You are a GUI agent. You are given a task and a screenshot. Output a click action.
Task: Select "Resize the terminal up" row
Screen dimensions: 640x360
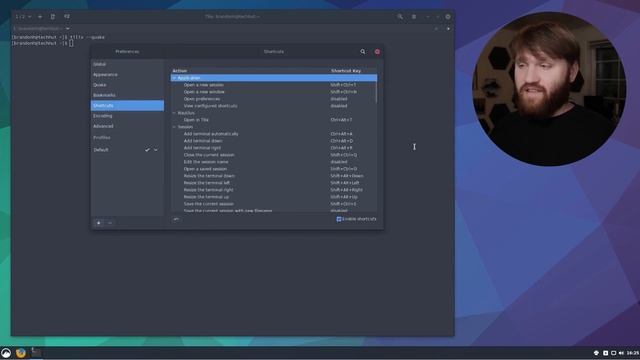click(273, 197)
